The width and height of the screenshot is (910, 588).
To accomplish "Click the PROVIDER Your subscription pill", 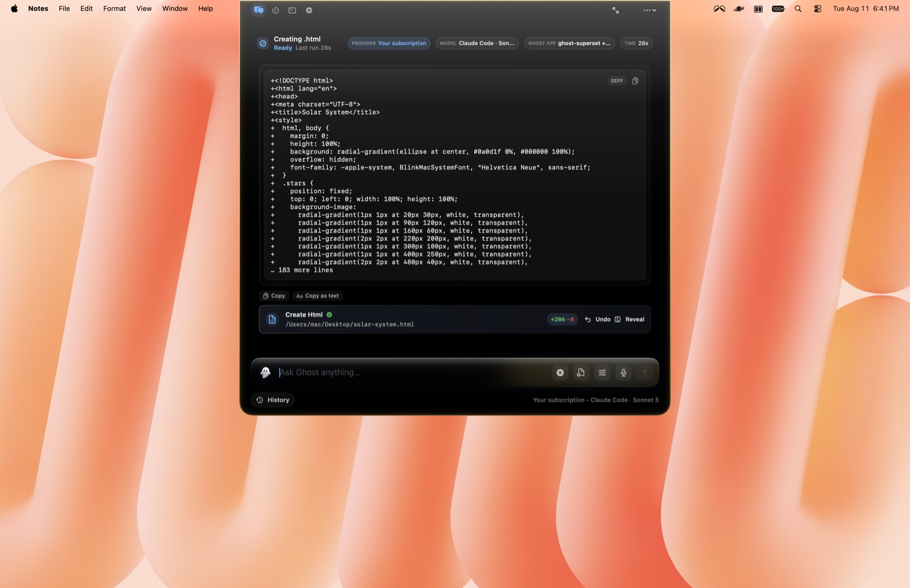I will point(389,43).
